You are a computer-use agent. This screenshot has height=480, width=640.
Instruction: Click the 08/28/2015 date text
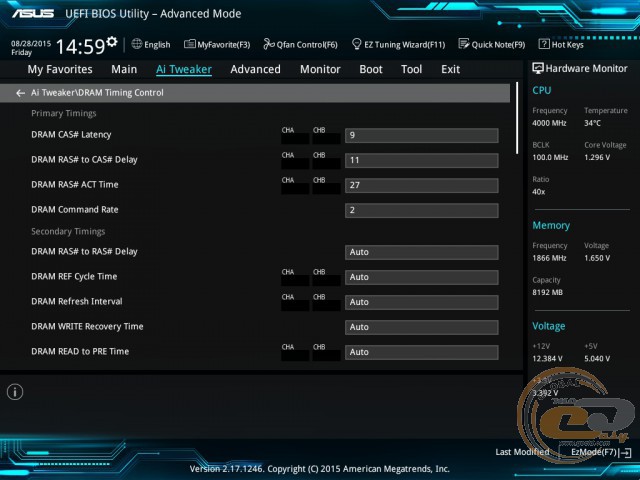pos(31,43)
